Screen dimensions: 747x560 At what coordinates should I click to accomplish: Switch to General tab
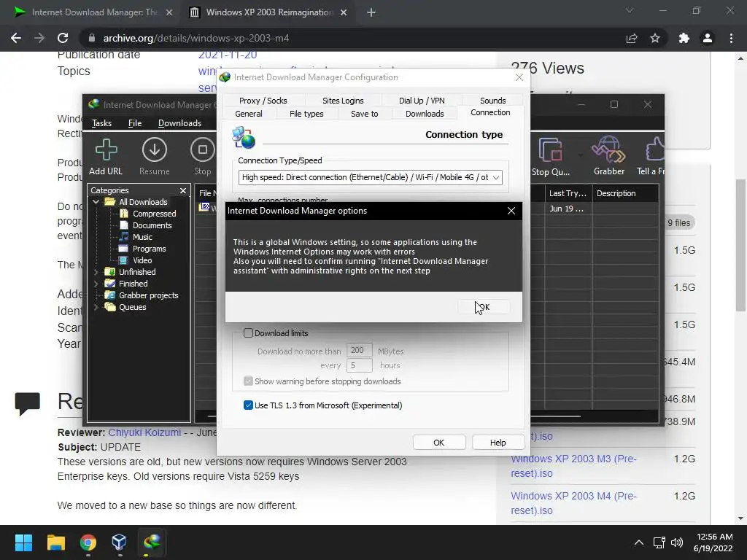click(248, 114)
